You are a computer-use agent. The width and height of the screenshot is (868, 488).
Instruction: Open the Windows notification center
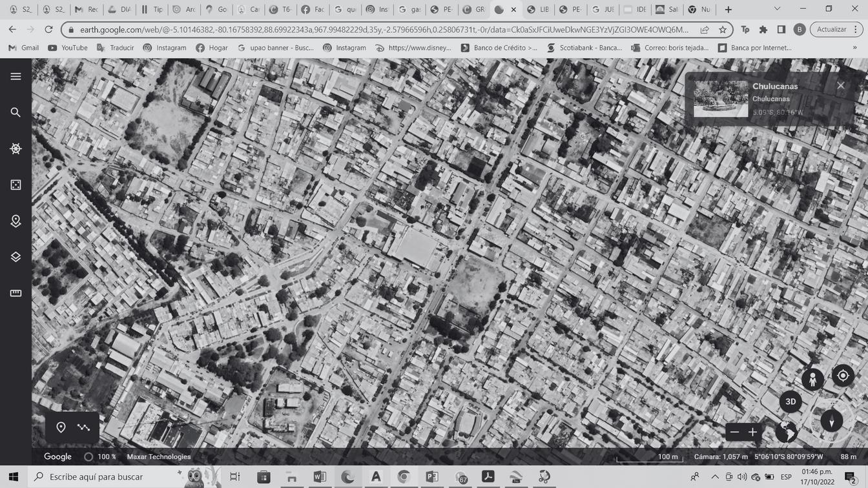pos(850,477)
